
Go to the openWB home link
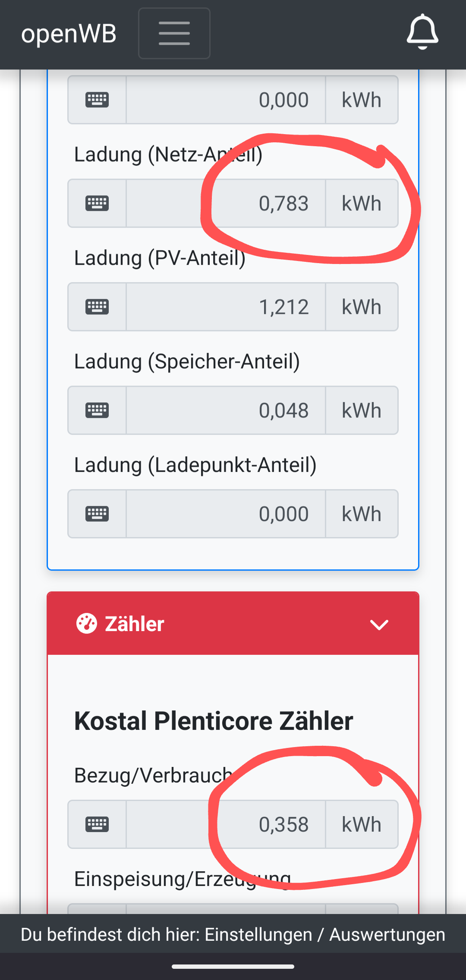[x=69, y=34]
